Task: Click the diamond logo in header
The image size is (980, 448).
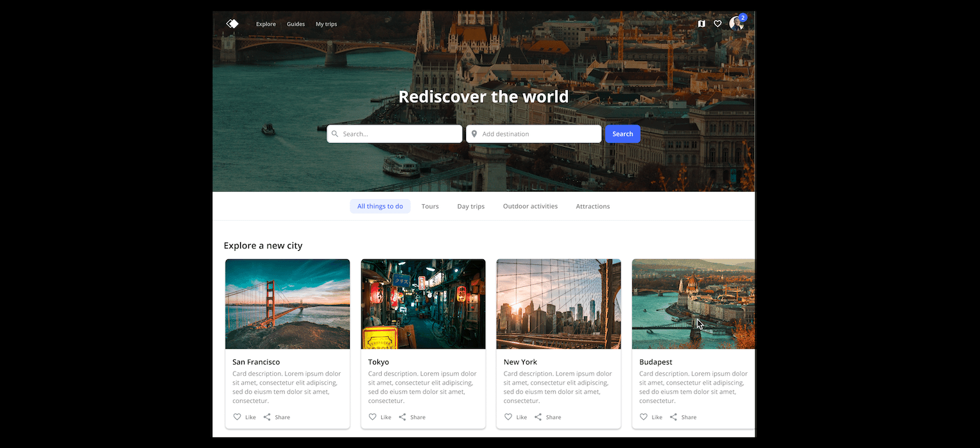Action: [232, 24]
